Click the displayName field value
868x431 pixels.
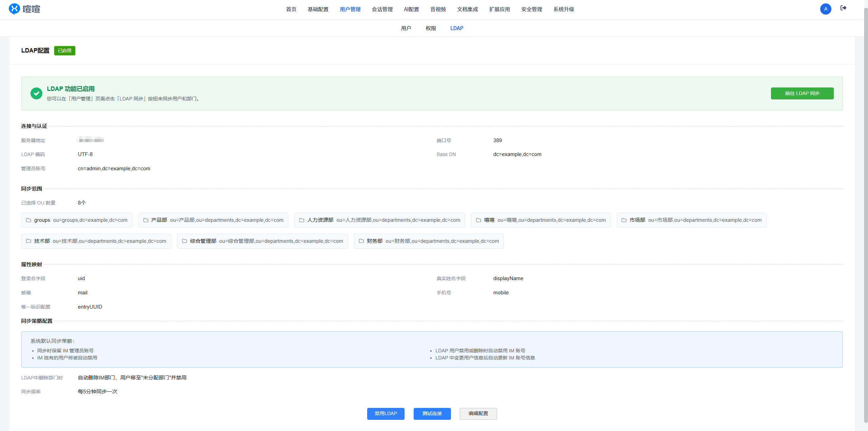coord(508,278)
